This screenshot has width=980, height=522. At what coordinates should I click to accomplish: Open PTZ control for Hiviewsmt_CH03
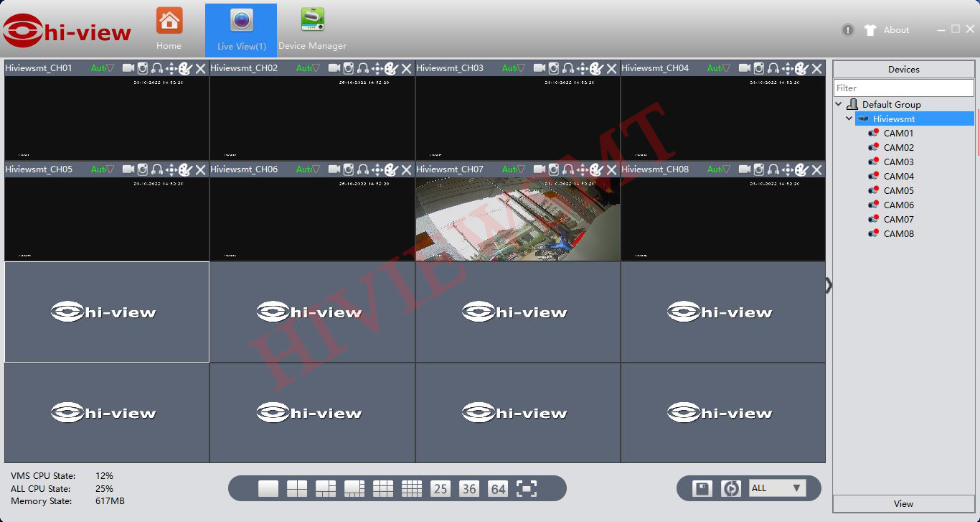[x=583, y=68]
